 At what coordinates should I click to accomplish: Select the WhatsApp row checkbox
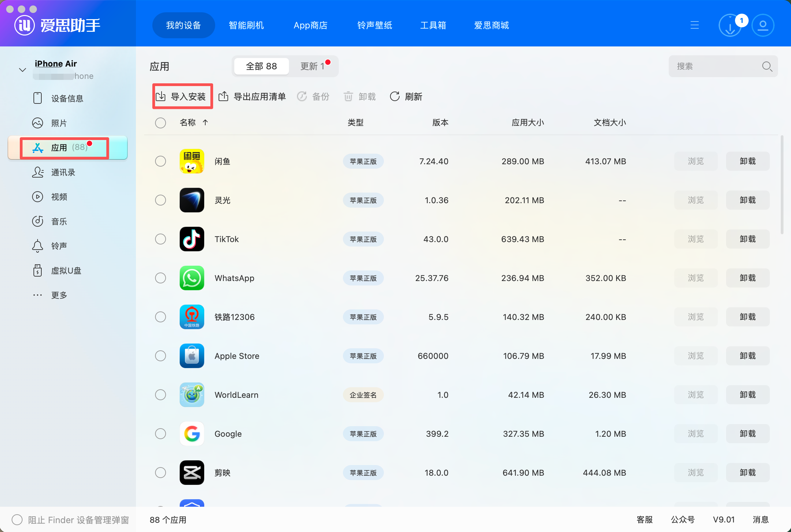[161, 278]
